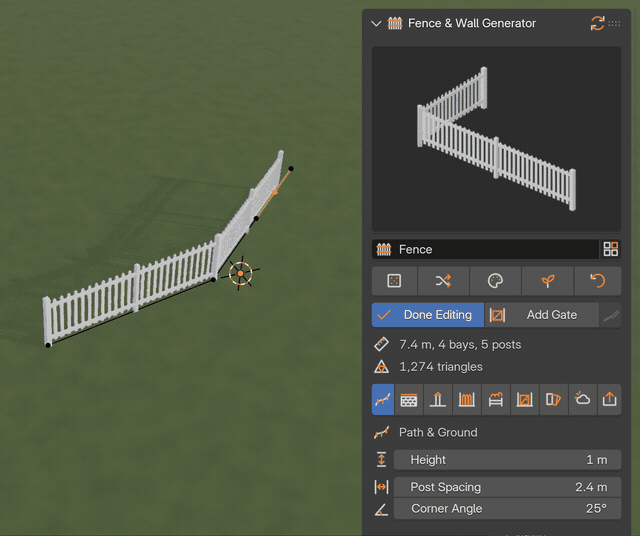Click the dimmed path draw icon beside Add Gate
Viewport: 640px width, 536px height.
pyautogui.click(x=611, y=315)
